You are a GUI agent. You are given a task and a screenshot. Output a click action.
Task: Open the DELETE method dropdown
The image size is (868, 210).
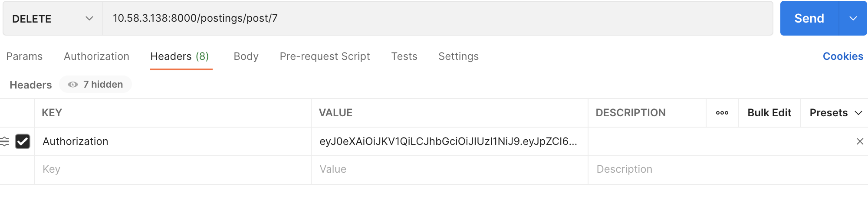click(53, 19)
